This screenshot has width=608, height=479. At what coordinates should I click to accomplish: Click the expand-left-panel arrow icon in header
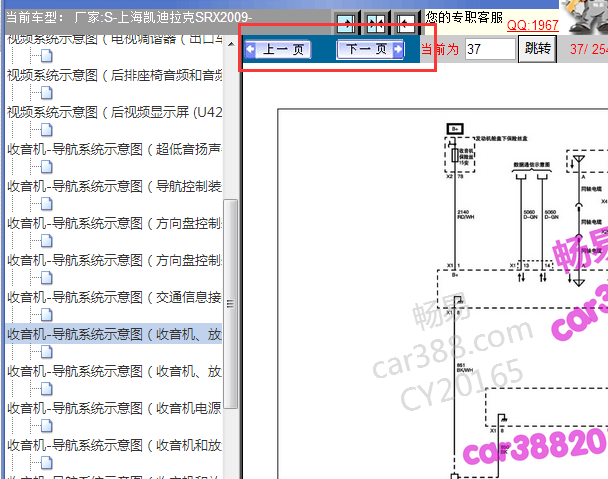[346, 24]
